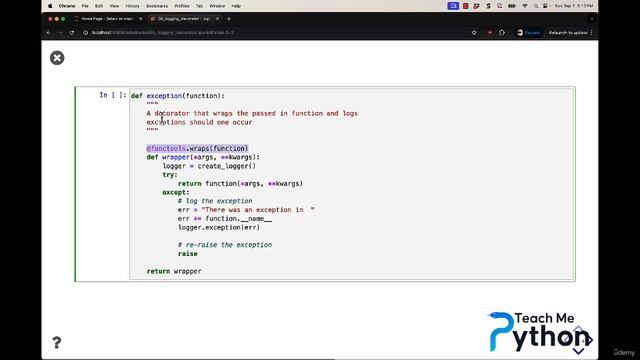Go forward one page in Chrome

(60, 33)
